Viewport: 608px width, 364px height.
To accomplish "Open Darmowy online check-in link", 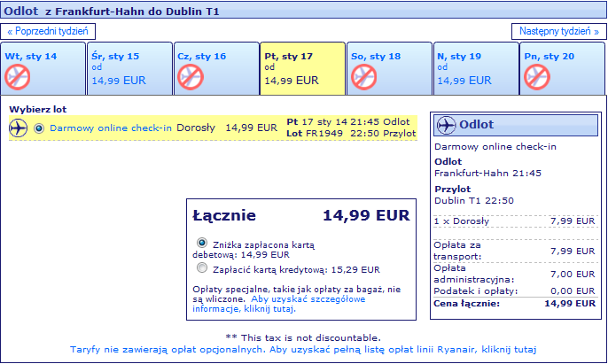I will point(111,128).
